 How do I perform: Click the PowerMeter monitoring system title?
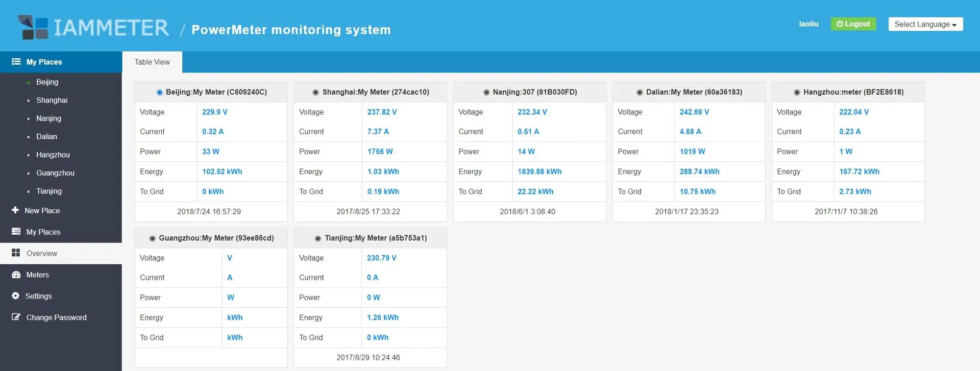(291, 30)
